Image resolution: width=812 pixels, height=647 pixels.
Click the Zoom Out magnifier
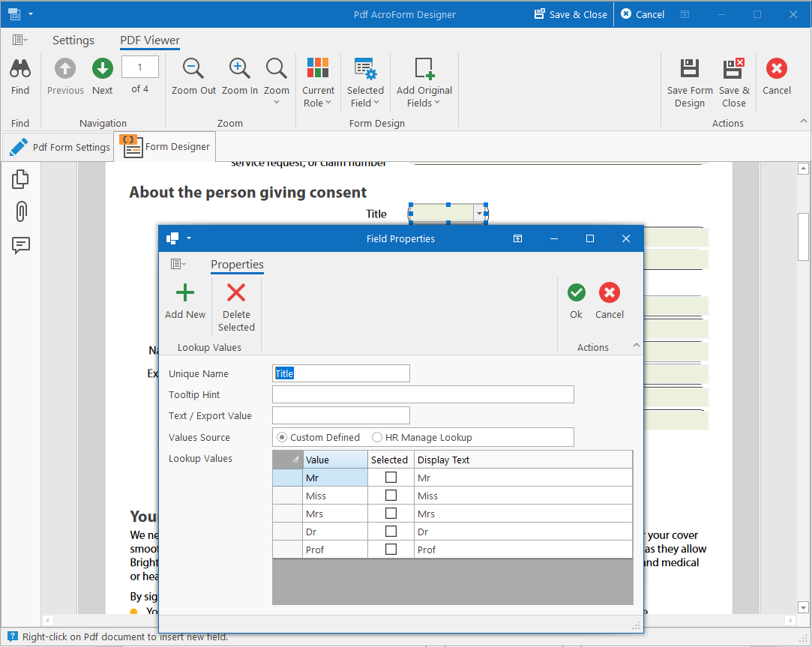(193, 68)
